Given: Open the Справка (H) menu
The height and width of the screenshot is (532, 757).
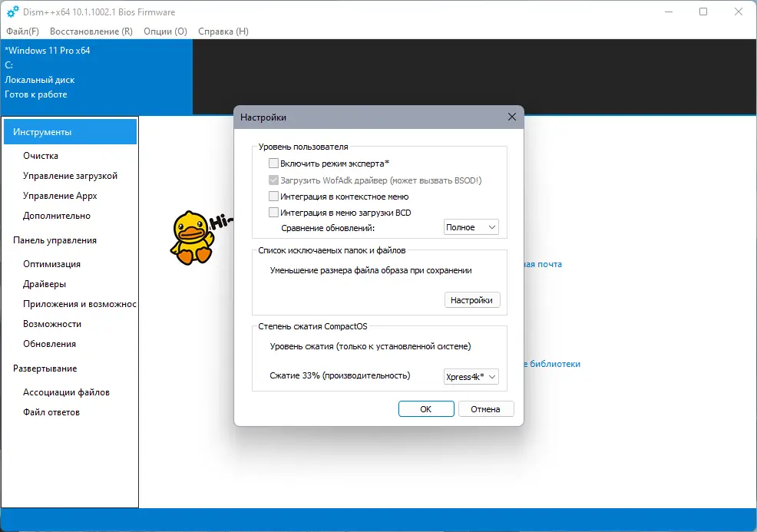Looking at the screenshot, I should pyautogui.click(x=223, y=31).
